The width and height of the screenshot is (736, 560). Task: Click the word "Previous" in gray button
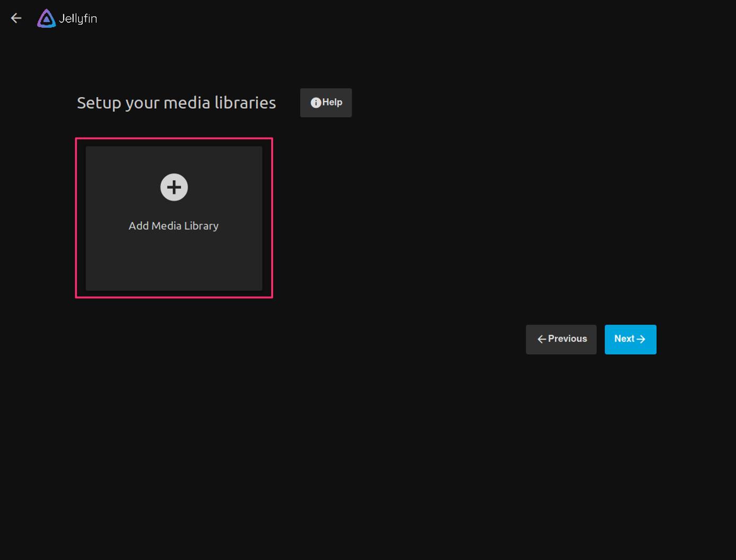point(567,339)
